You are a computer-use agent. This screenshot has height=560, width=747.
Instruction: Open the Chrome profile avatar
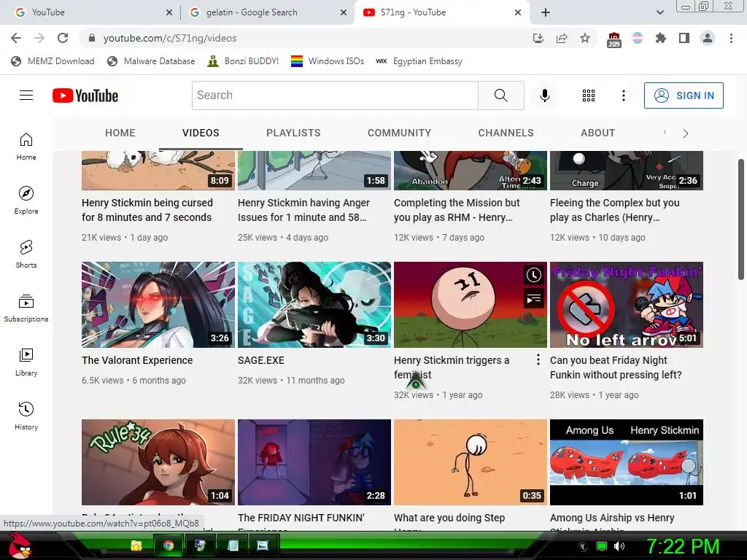point(708,38)
